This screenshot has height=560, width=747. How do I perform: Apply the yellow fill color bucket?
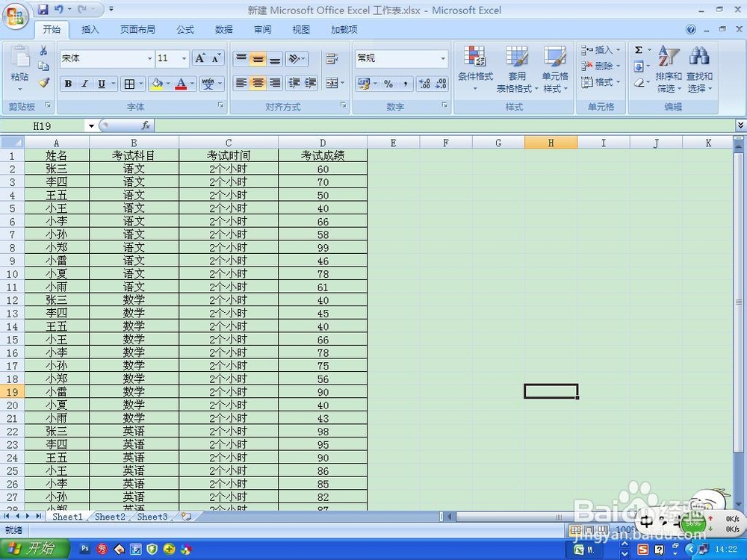(x=157, y=84)
